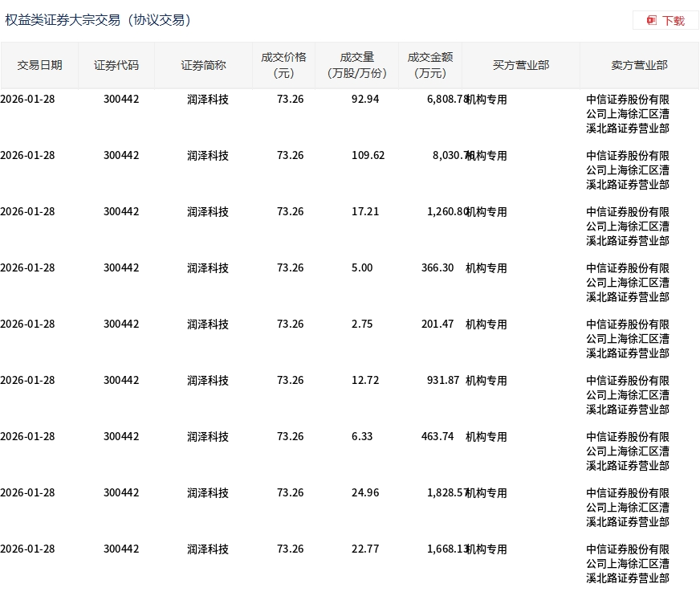Sort by the 成交量 column header
The image size is (700, 596).
point(357,64)
